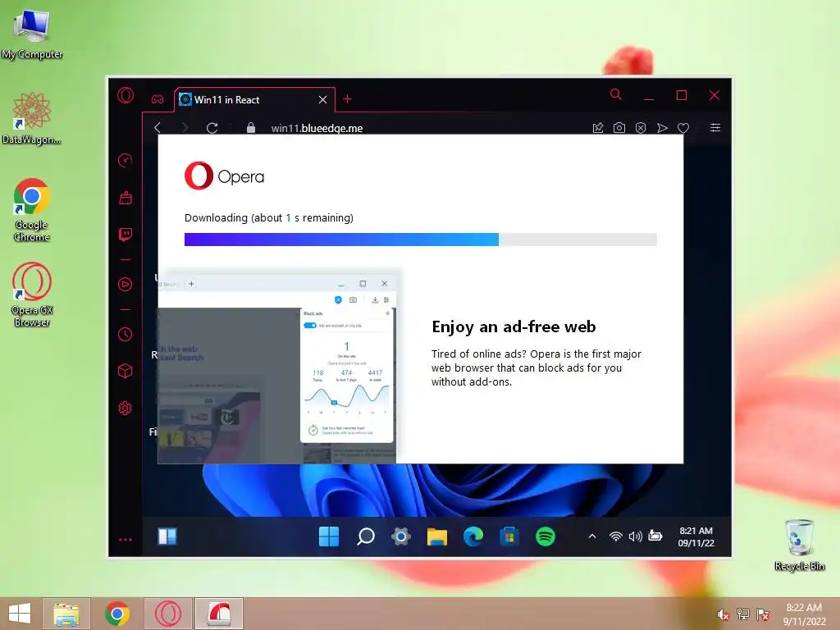
Task: Open the host Windows Start button
Action: coord(20,614)
